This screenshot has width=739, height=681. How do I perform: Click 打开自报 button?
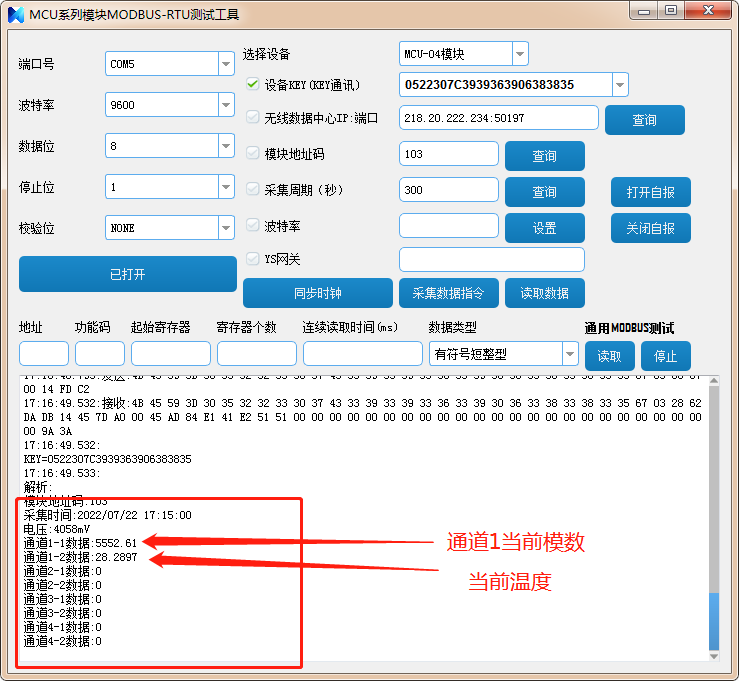pyautogui.click(x=650, y=192)
